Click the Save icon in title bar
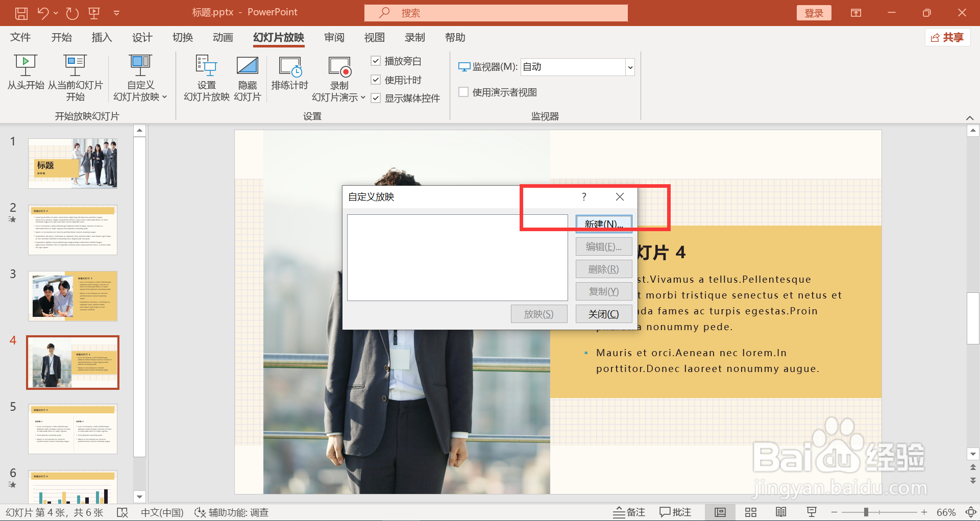 21,13
